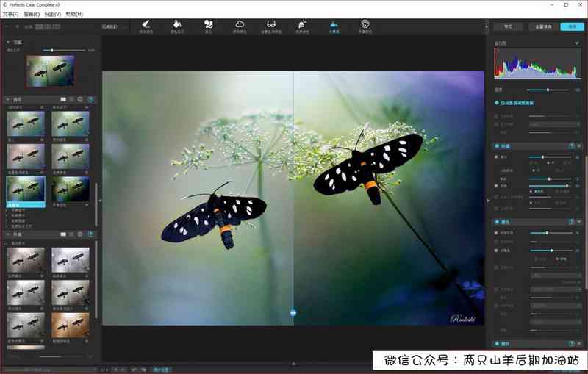Collapse the first right-panel section with its chevron

[x=578, y=146]
